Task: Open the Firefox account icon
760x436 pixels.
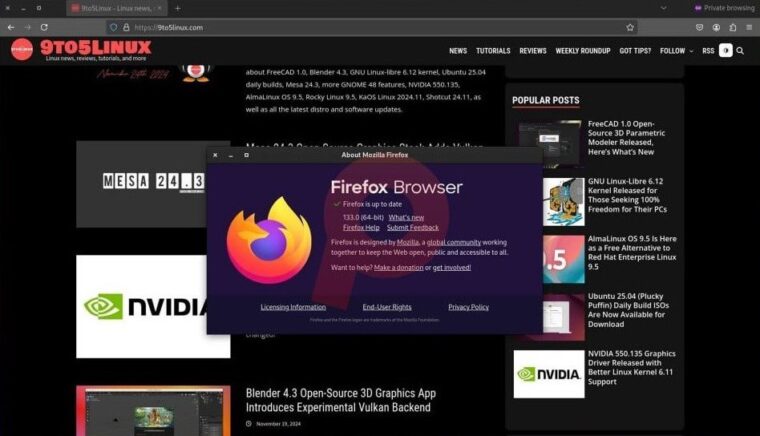Action: (716, 28)
